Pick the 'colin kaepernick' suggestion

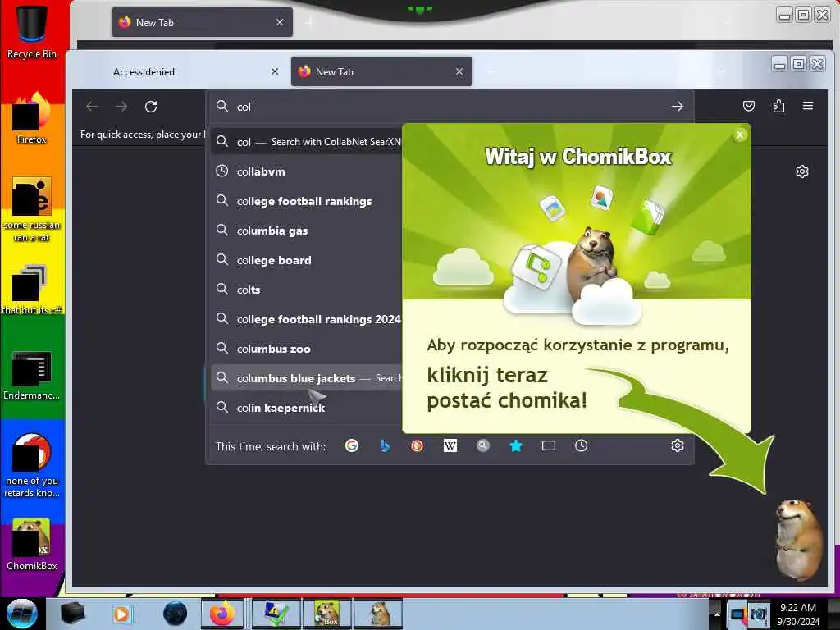(308, 408)
